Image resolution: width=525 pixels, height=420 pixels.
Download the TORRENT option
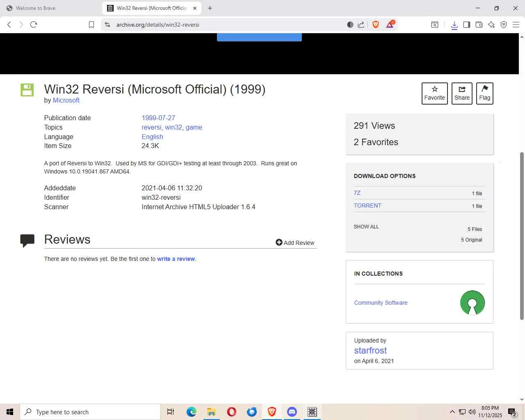(367, 205)
